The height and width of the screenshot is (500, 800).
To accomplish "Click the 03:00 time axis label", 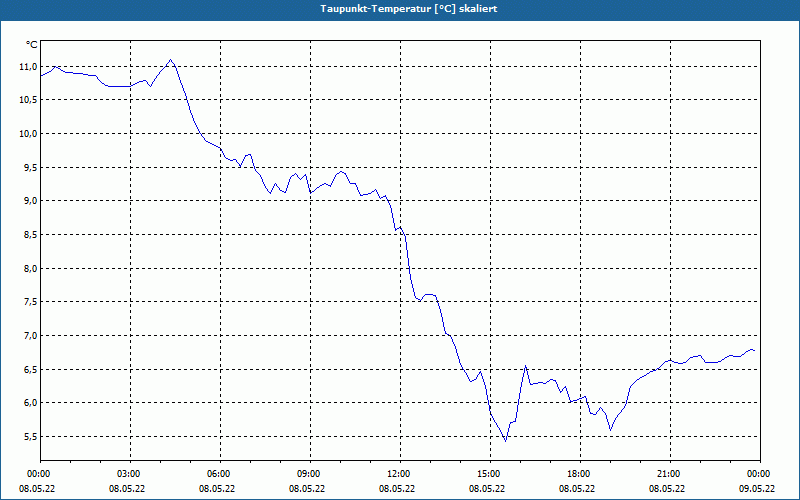I will [130, 474].
